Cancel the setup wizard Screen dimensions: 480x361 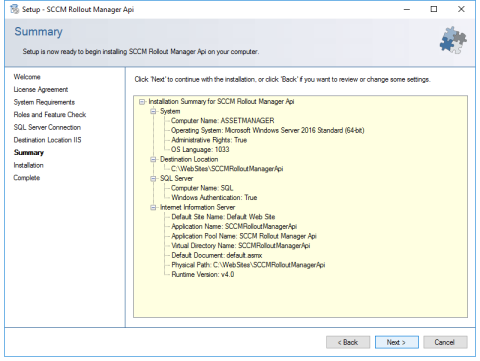click(x=445, y=342)
